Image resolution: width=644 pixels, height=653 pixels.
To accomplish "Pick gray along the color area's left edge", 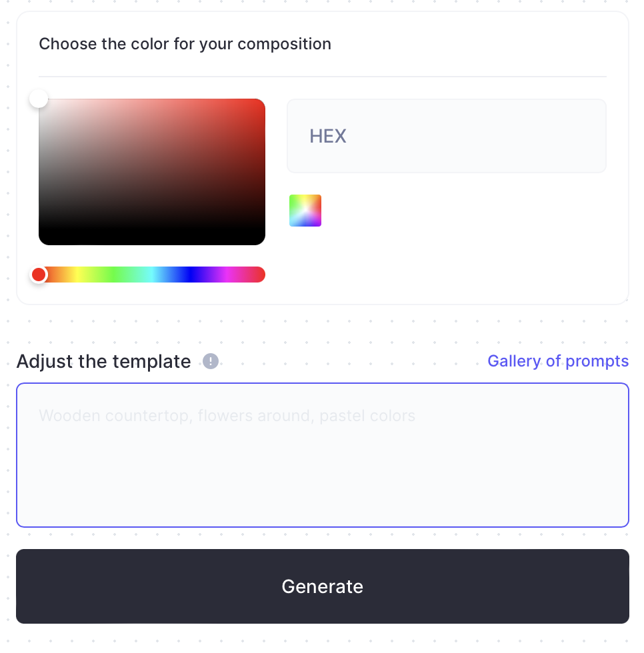I will click(41, 172).
